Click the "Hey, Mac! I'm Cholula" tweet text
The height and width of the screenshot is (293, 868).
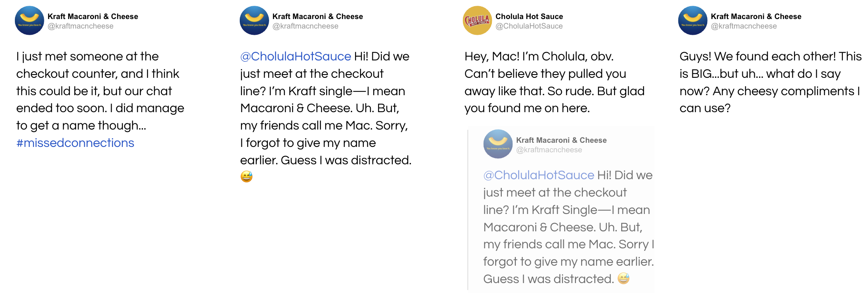coord(554,82)
